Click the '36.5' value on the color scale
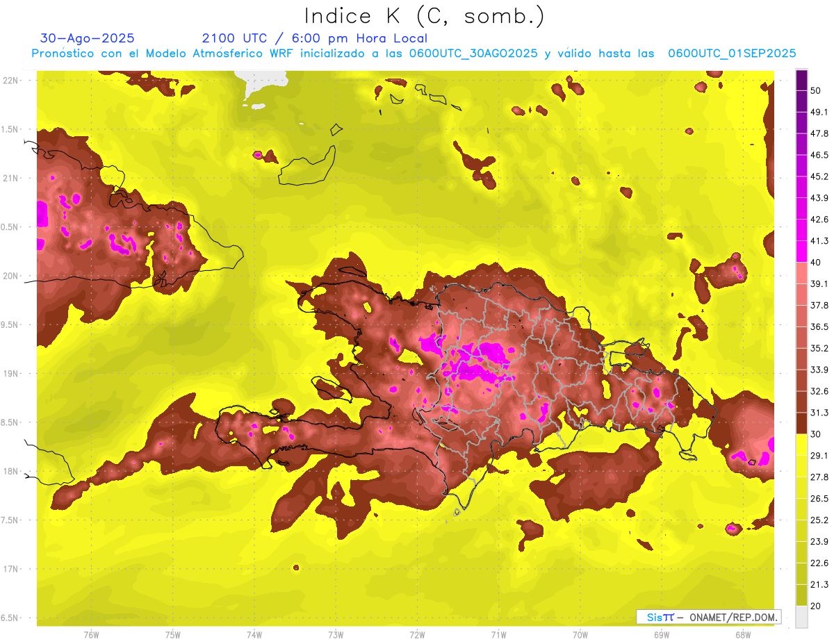This screenshot has width=834, height=644. pos(819,327)
